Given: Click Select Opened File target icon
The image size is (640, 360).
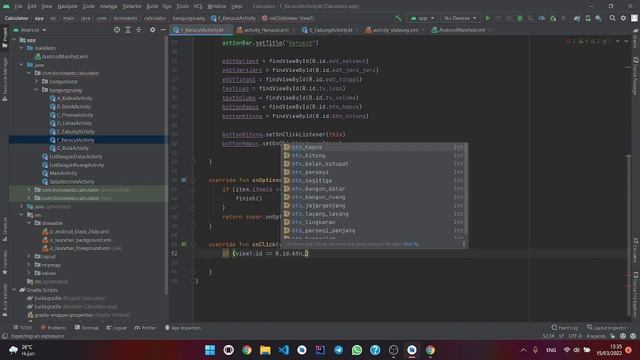Looking at the screenshot, I should (x=117, y=30).
